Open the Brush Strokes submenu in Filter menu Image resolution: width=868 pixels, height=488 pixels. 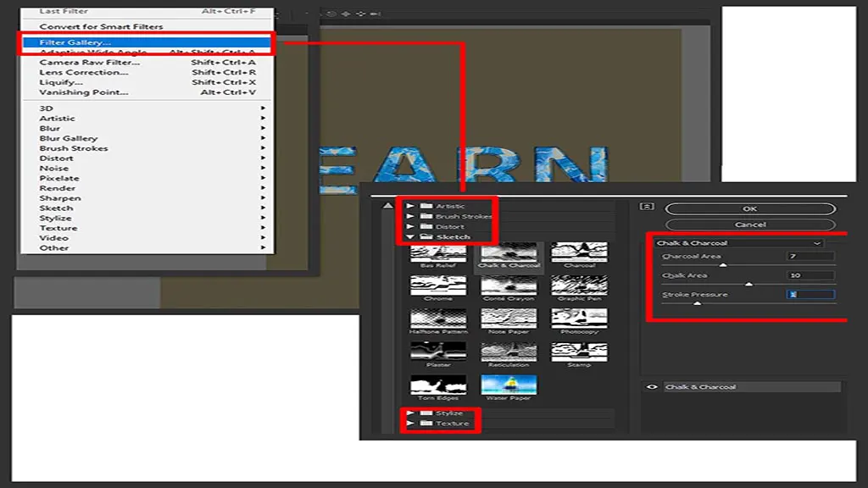pos(147,148)
